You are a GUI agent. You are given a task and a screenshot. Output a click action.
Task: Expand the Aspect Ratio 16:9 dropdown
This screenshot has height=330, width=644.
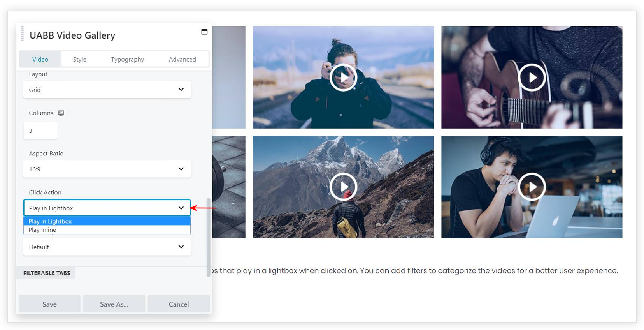(x=107, y=169)
